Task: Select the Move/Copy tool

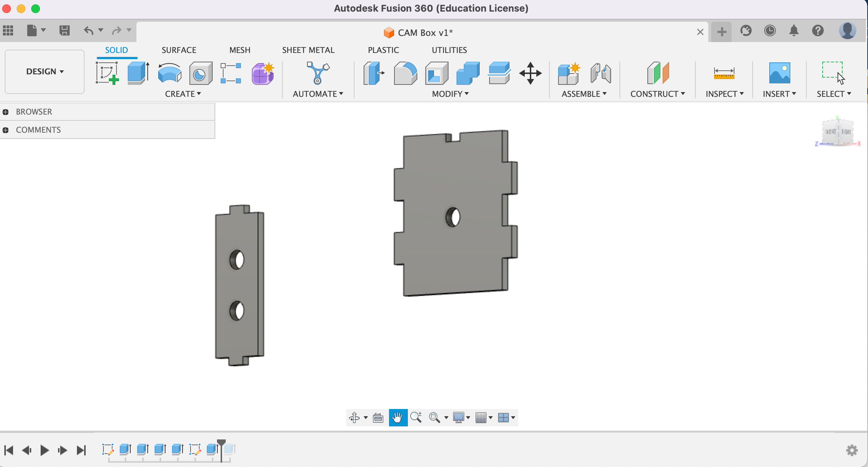Action: click(x=531, y=73)
